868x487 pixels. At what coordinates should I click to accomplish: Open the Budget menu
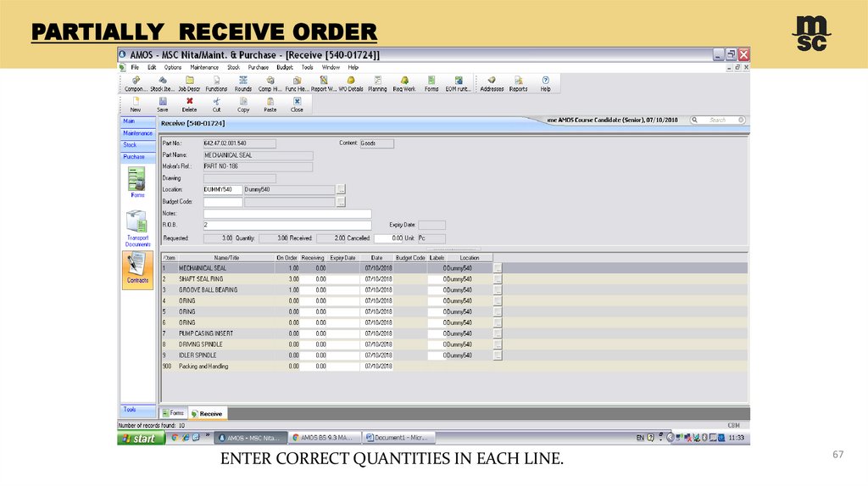tap(285, 67)
